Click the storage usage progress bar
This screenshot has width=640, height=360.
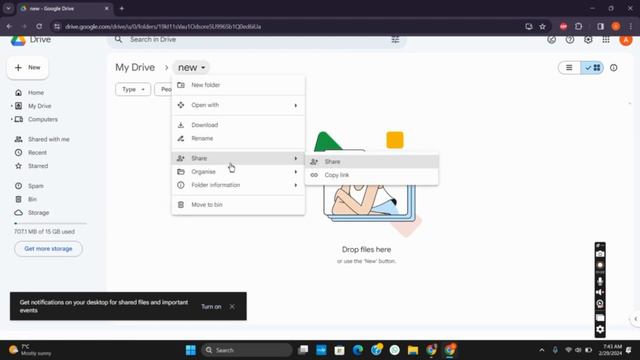tap(50, 224)
